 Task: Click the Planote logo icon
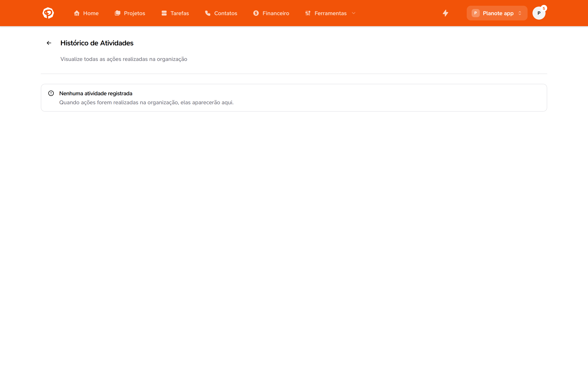coord(48,13)
